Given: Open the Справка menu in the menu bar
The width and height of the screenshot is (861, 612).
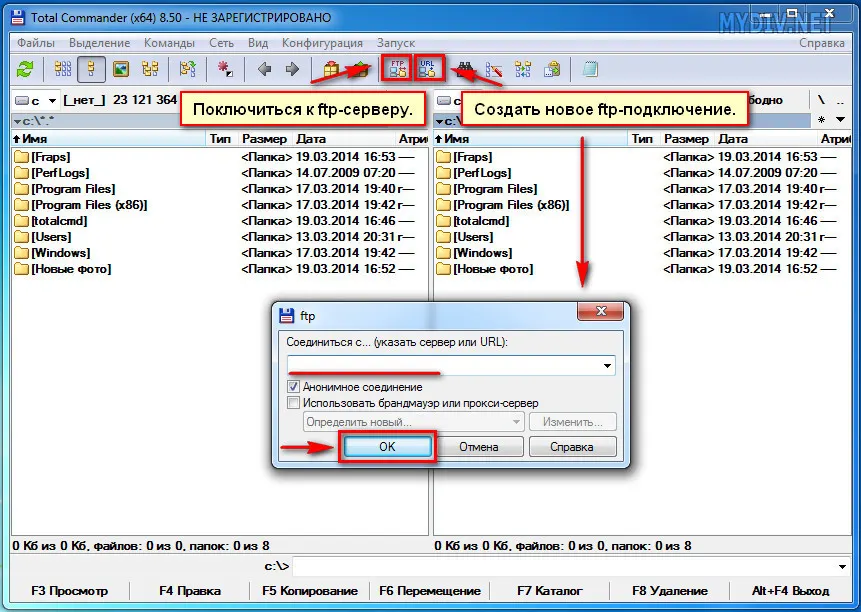Looking at the screenshot, I should coord(821,43).
